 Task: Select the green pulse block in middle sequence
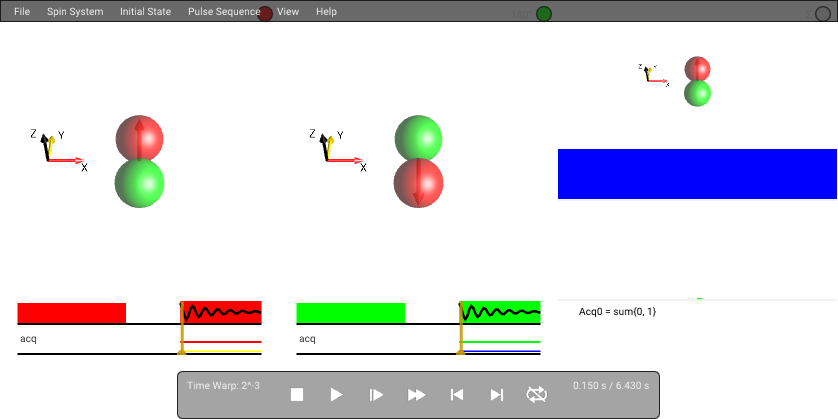(351, 313)
